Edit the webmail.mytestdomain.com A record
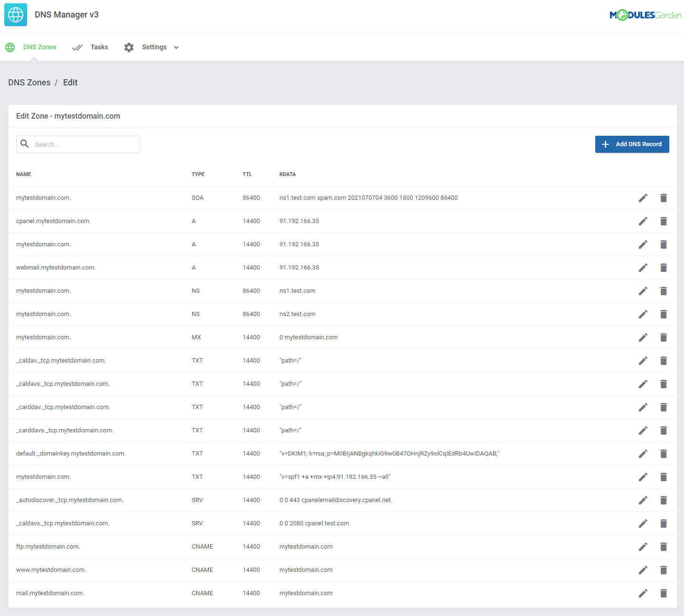This screenshot has height=616, width=684. (x=643, y=267)
